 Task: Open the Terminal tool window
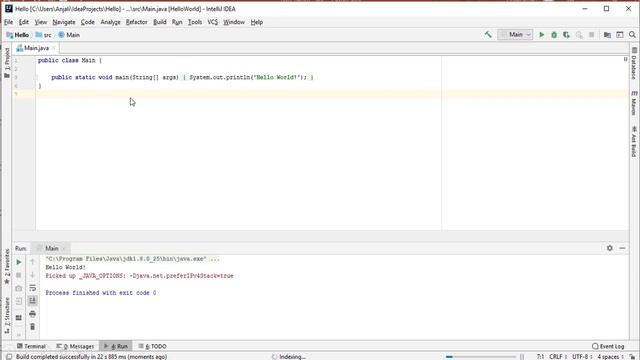(x=31, y=346)
